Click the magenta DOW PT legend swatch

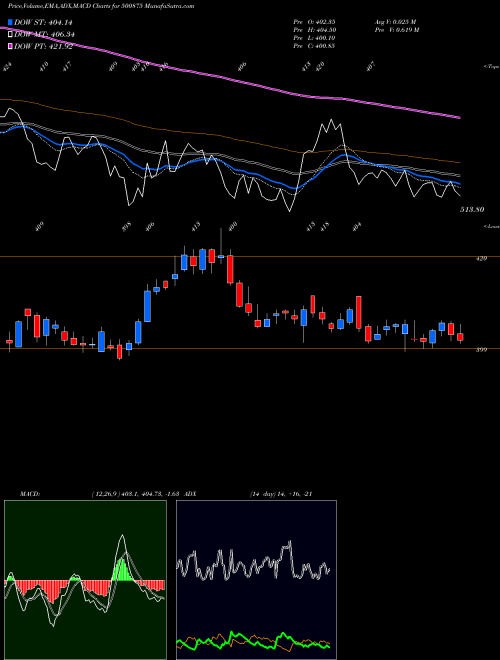[10, 46]
